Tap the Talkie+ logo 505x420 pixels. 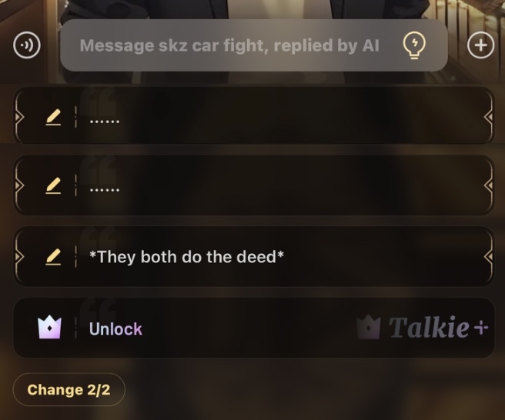(x=423, y=327)
